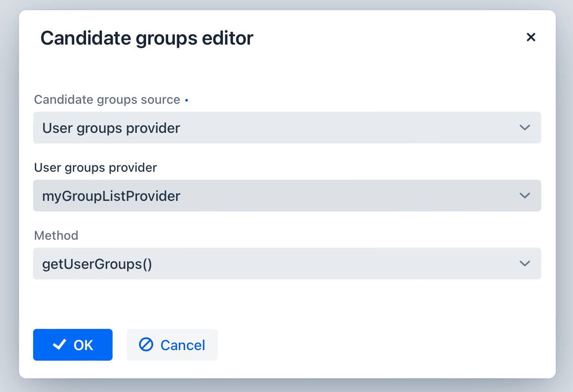Viewport: 573px width, 392px height.
Task: Click the chevron on User groups provider field
Action: [x=525, y=196]
